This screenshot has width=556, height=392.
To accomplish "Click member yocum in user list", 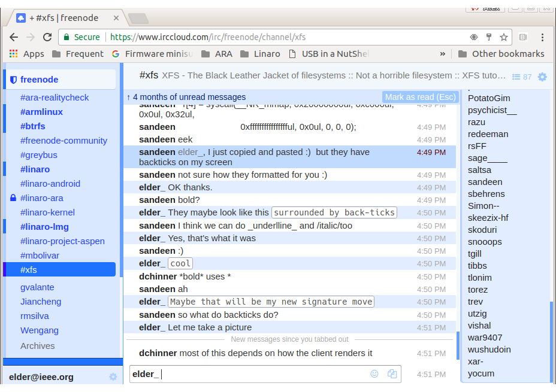I will pos(481,373).
